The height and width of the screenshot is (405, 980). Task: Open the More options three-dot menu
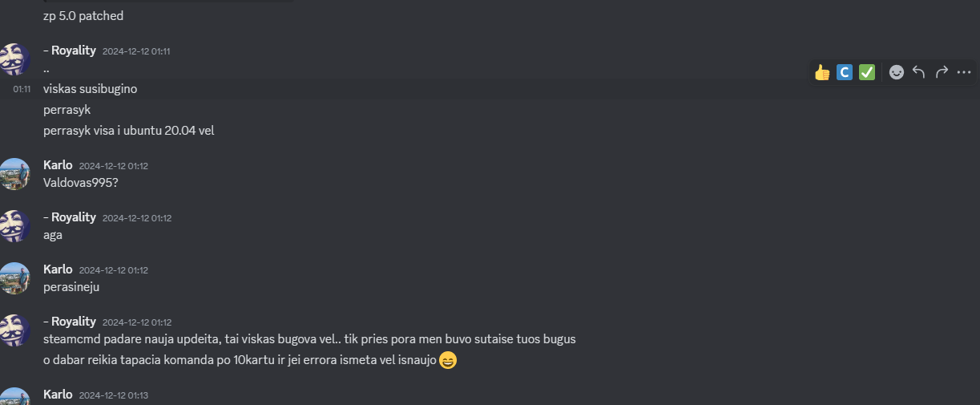(964, 72)
